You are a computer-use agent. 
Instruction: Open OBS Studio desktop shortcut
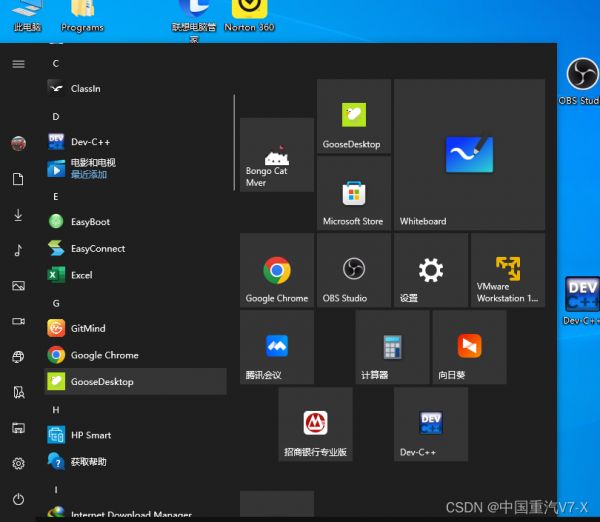(581, 82)
